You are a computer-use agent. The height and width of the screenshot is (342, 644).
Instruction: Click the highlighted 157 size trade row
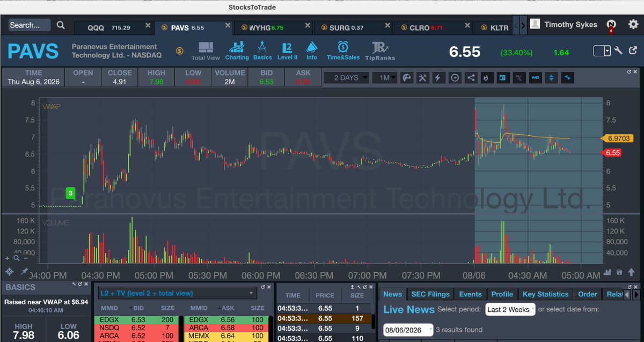tap(323, 318)
